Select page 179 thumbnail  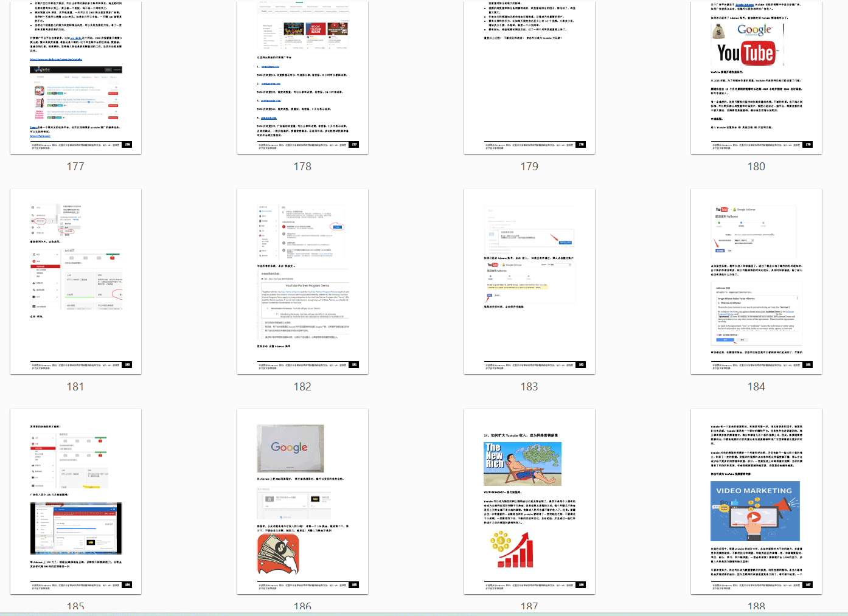pyautogui.click(x=529, y=77)
